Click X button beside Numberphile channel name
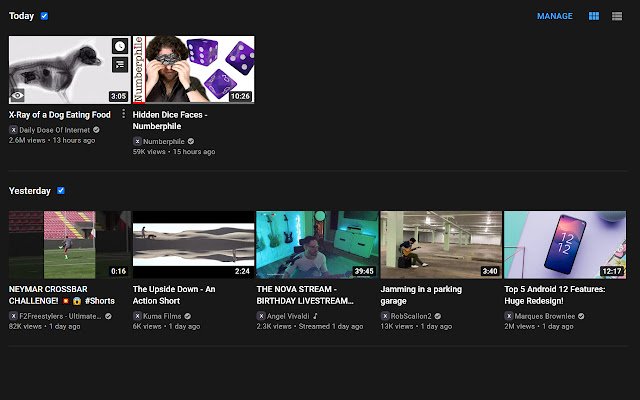Image resolution: width=640 pixels, height=400 pixels. [137, 141]
